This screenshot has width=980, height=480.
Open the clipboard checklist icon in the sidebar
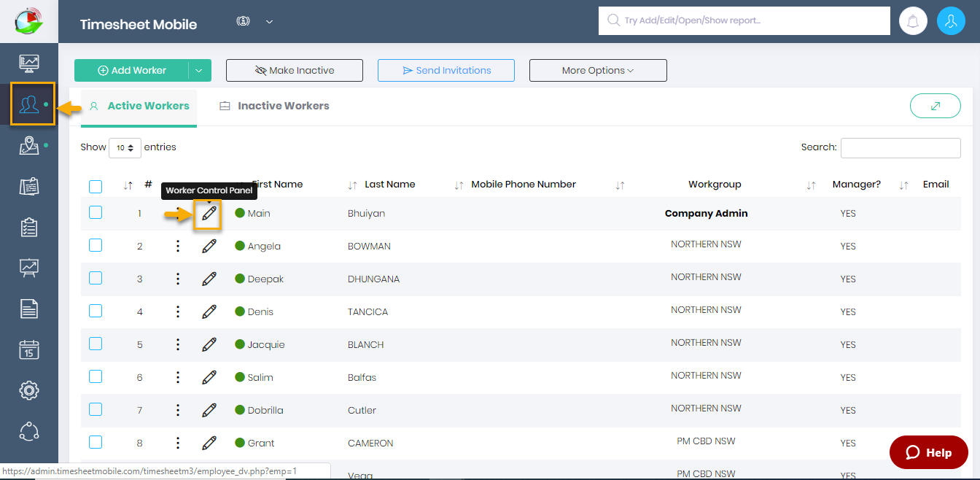click(x=29, y=228)
